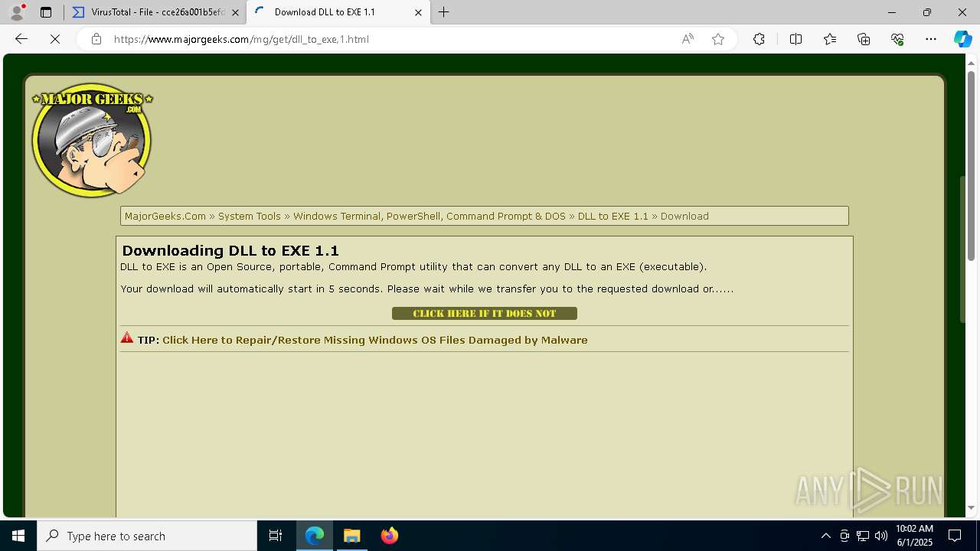Click the taskbar search box
This screenshot has height=551, width=980.
coord(147,536)
